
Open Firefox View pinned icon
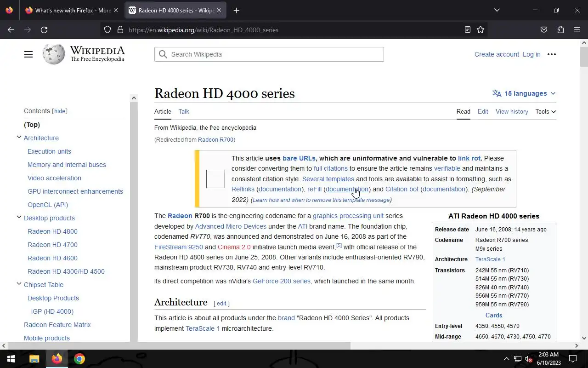[9, 10]
